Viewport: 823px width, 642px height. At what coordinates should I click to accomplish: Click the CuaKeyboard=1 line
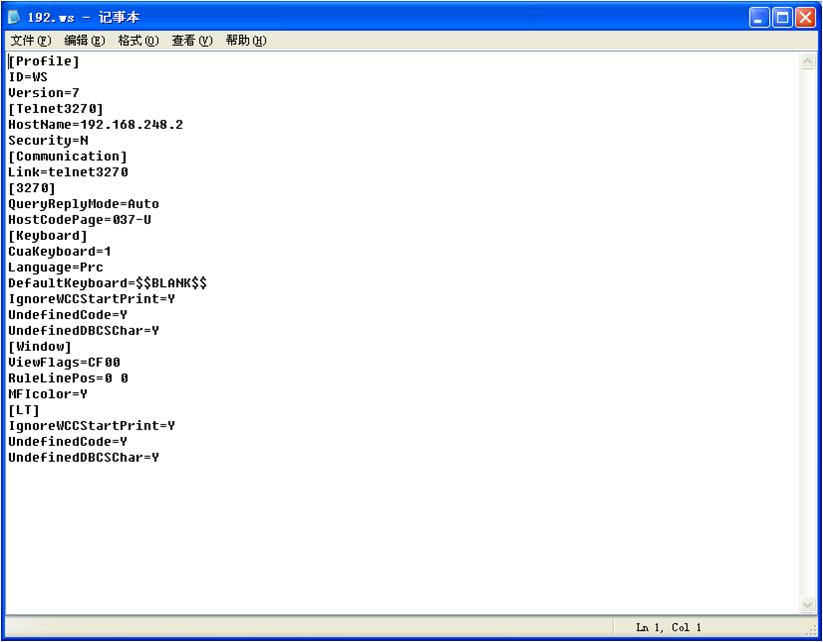(59, 251)
